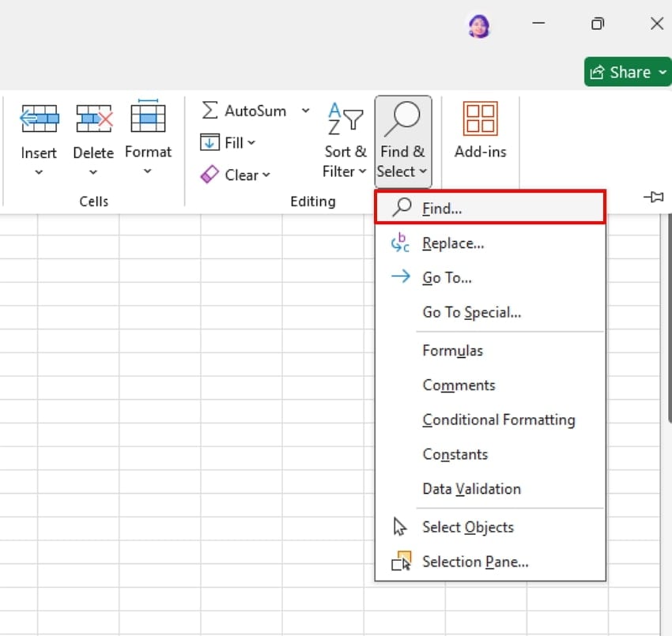Select Comments in the menu
Screen dimensions: 672x636
coord(490,386)
